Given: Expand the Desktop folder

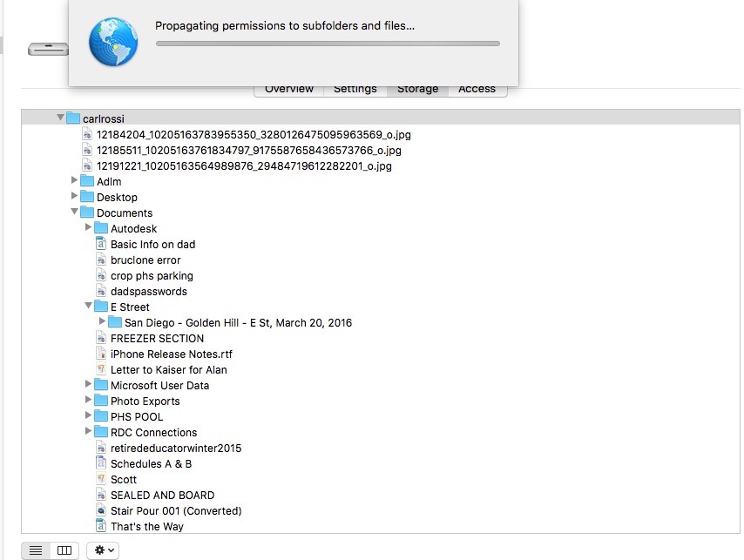Looking at the screenshot, I should [x=74, y=195].
